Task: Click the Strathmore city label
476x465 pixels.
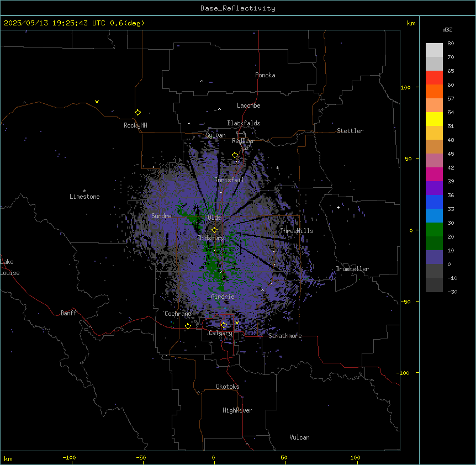Action: 285,336
